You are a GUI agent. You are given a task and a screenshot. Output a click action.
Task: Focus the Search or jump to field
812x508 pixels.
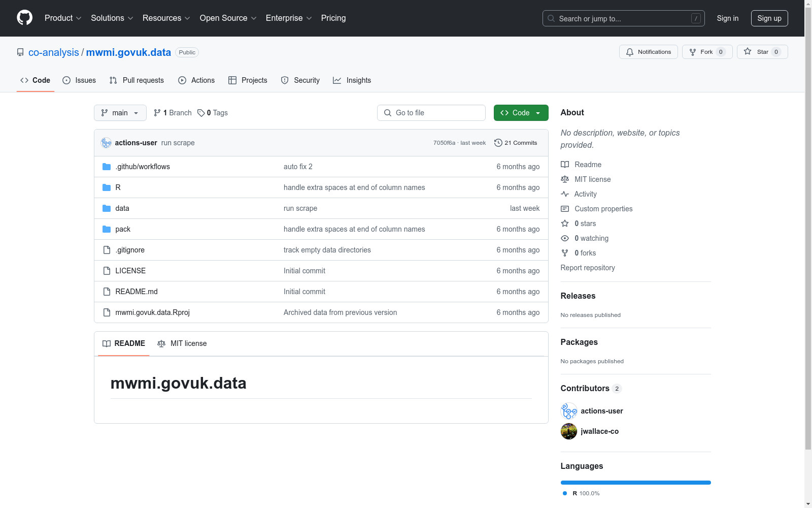click(x=623, y=18)
